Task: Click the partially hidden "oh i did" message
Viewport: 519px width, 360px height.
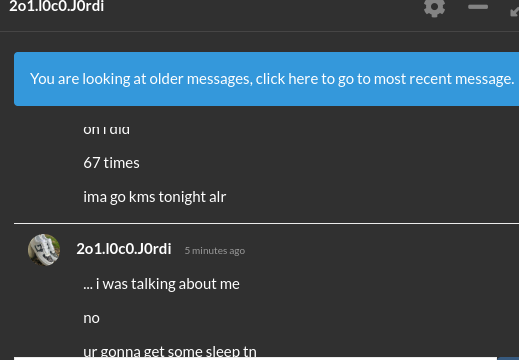Action: point(106,130)
